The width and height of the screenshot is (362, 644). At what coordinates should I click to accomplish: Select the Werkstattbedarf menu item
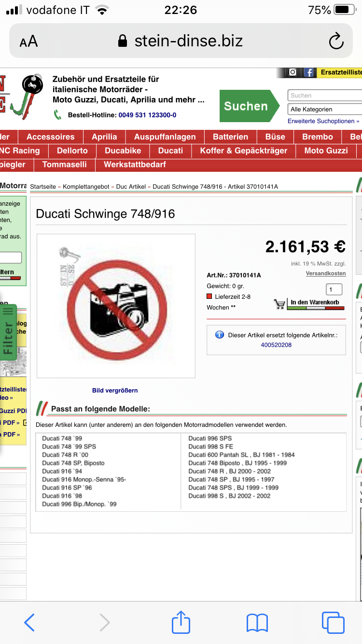click(x=135, y=165)
